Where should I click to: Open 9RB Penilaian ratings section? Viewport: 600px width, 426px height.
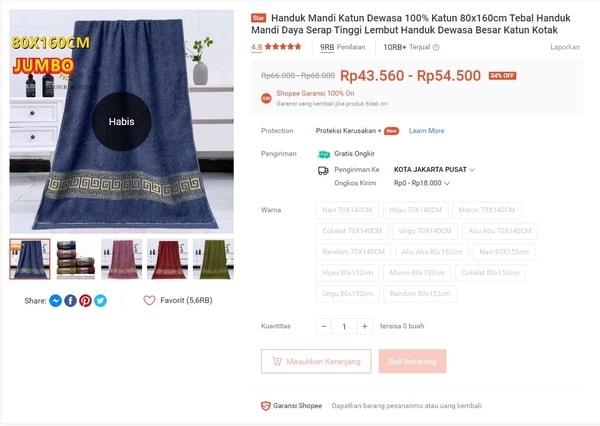pyautogui.click(x=342, y=47)
